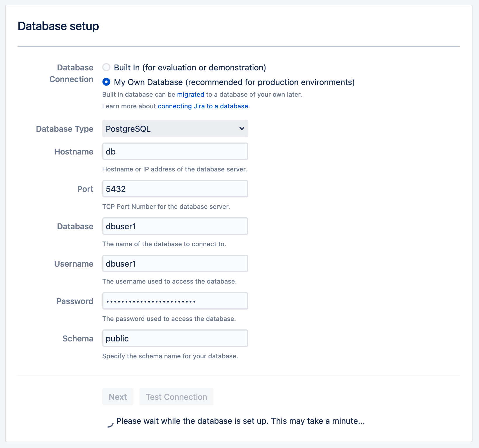The width and height of the screenshot is (479, 448).
Task: Click the Database Type label text
Action: coord(65,129)
